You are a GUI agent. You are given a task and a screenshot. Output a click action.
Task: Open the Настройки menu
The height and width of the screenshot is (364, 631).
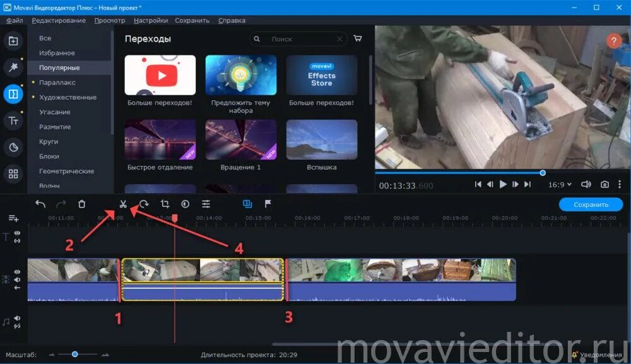pos(151,21)
